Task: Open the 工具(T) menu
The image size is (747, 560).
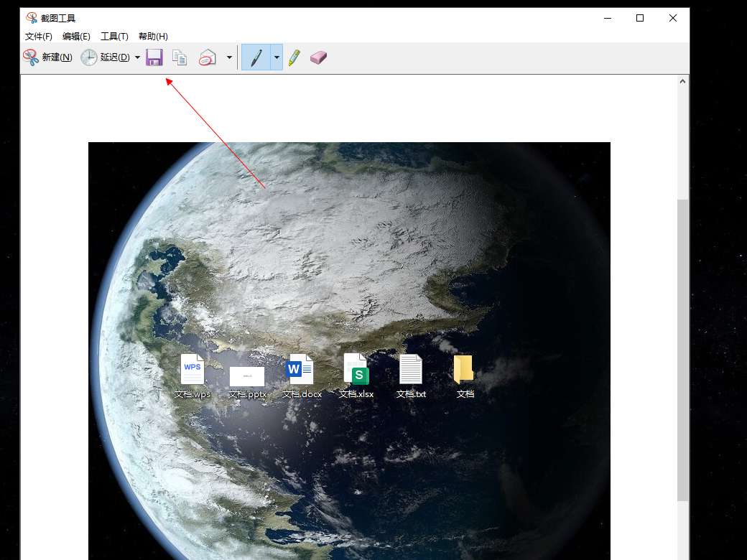Action: tap(114, 36)
